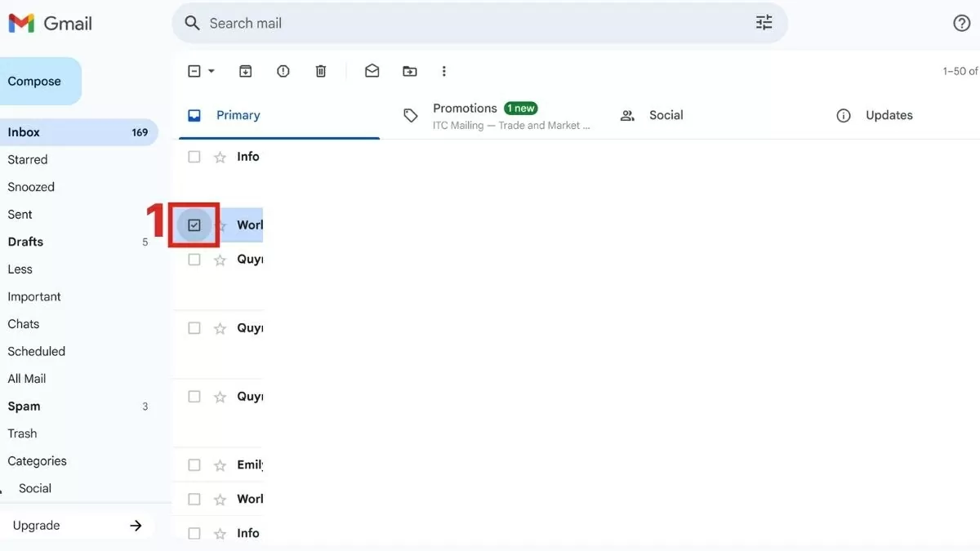This screenshot has height=551, width=980.
Task: Open the three-dot More options menu
Action: 444,71
